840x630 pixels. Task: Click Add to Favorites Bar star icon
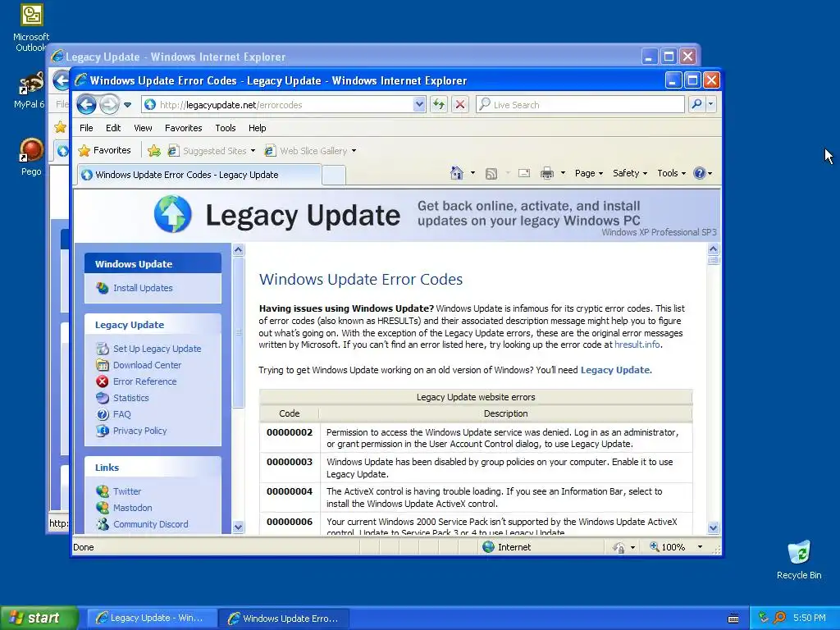[154, 151]
